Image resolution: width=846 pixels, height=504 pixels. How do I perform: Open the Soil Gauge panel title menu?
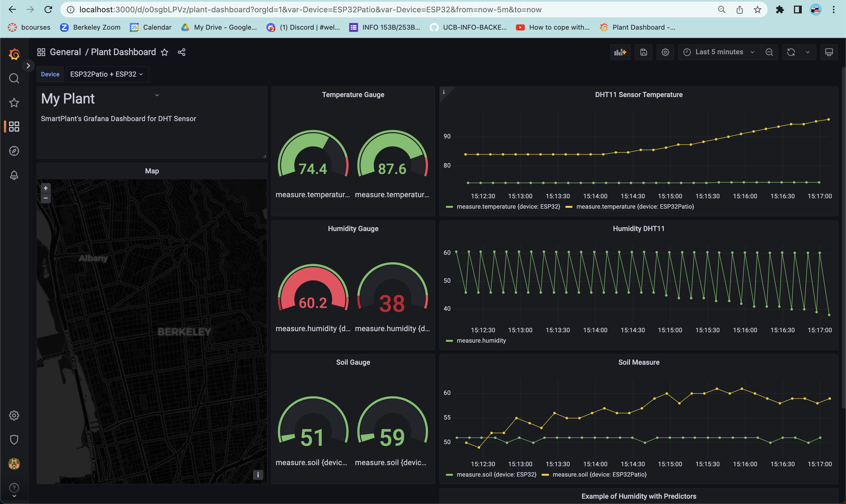pyautogui.click(x=353, y=362)
